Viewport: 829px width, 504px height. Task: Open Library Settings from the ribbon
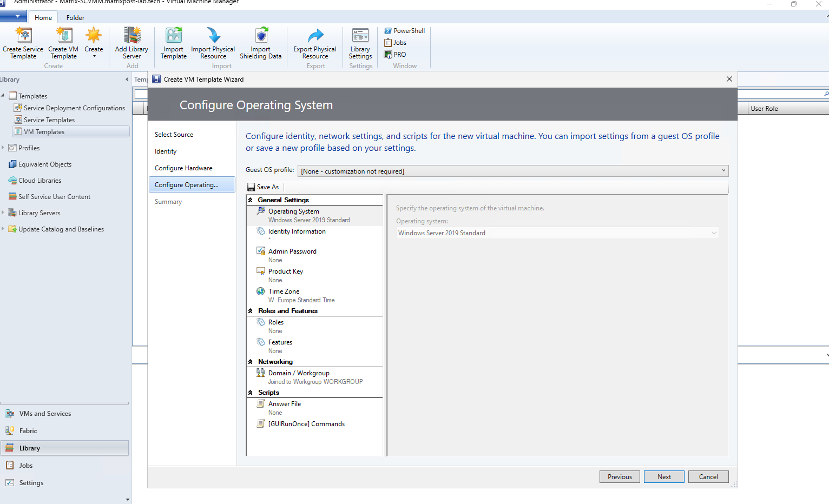[360, 43]
